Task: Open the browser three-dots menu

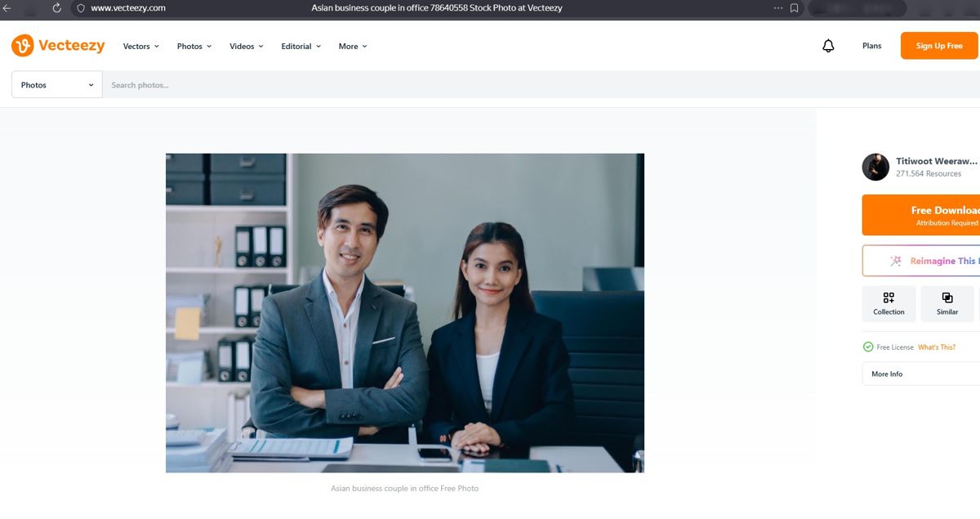Action: (778, 7)
